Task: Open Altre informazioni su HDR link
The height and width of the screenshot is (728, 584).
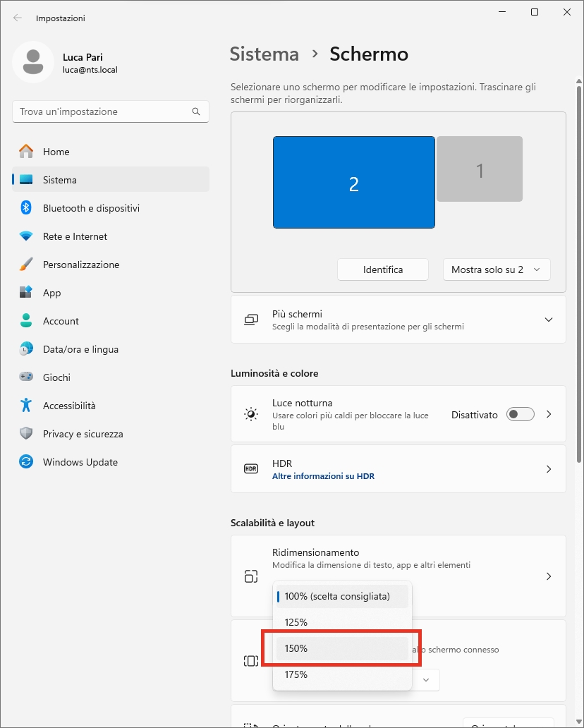Action: 323,476
